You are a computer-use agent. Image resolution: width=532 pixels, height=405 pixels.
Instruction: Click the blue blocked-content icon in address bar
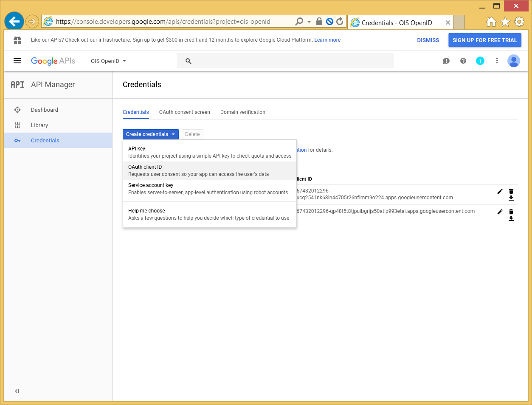(329, 21)
